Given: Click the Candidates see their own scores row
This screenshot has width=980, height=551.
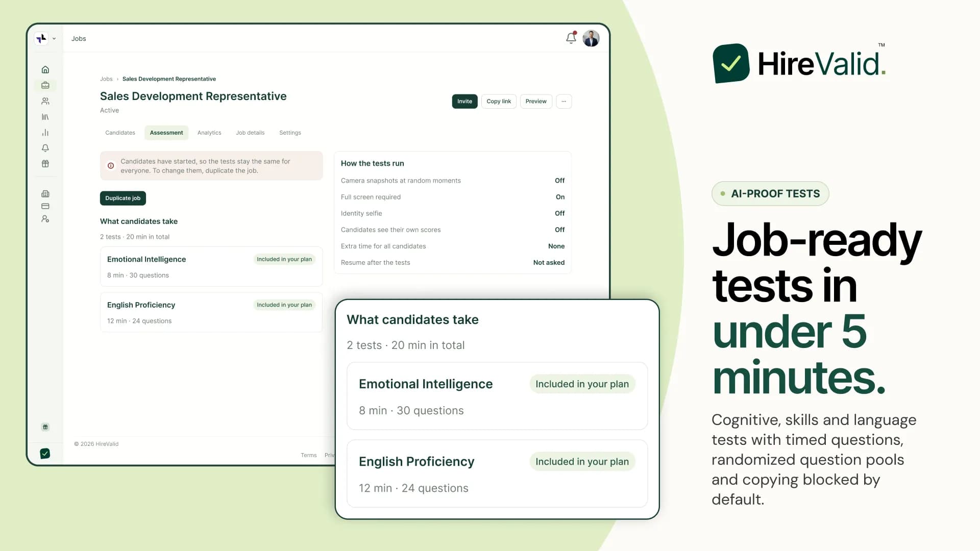Looking at the screenshot, I should [x=453, y=230].
